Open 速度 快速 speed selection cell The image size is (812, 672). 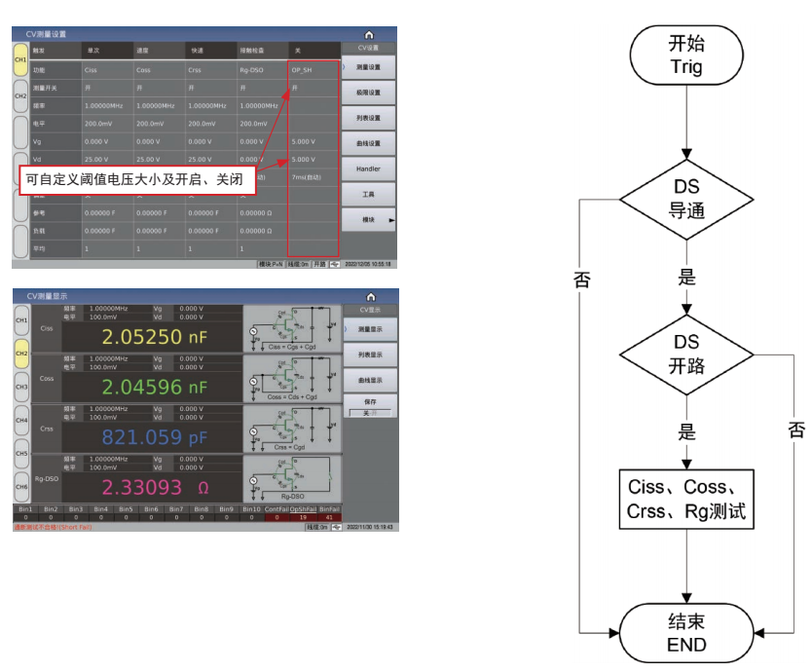(210, 49)
